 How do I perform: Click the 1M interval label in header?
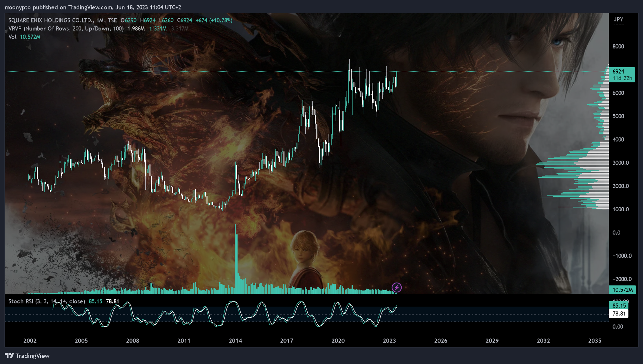tap(100, 20)
